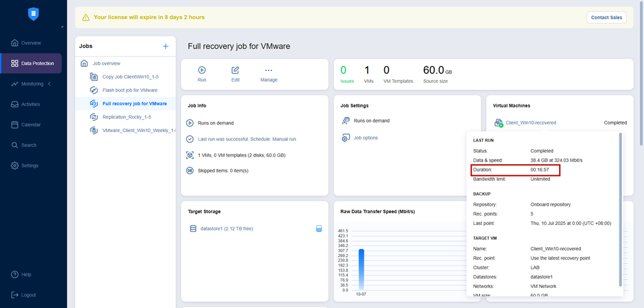644x308 pixels.
Task: Open the Overview page icon
Action: 15,43
